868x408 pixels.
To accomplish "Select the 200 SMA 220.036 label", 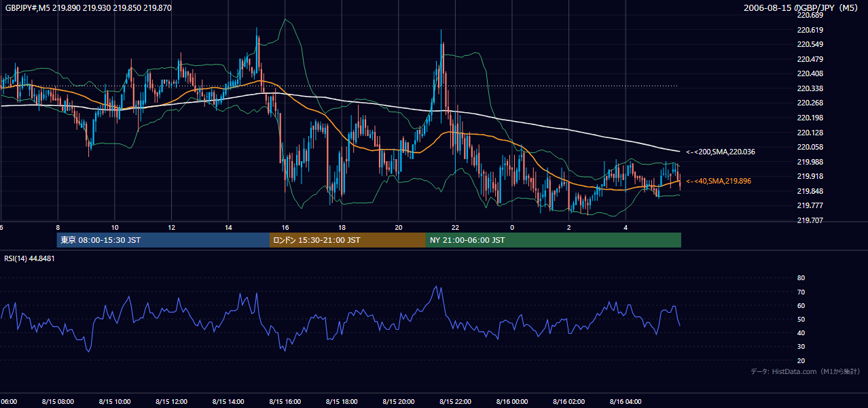I will 721,152.
